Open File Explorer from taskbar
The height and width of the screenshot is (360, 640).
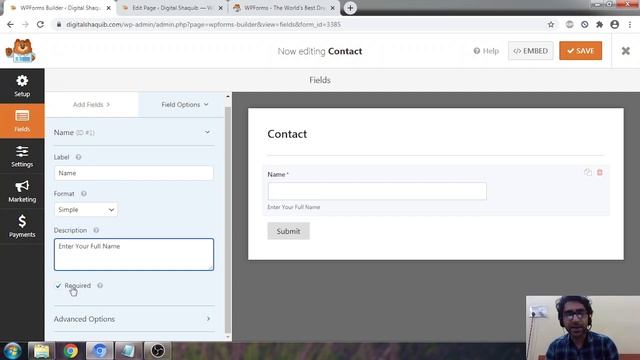[41, 351]
